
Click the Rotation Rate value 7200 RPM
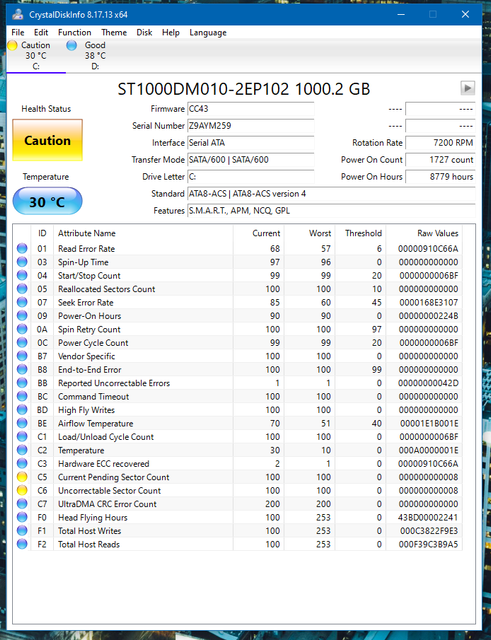(440, 143)
